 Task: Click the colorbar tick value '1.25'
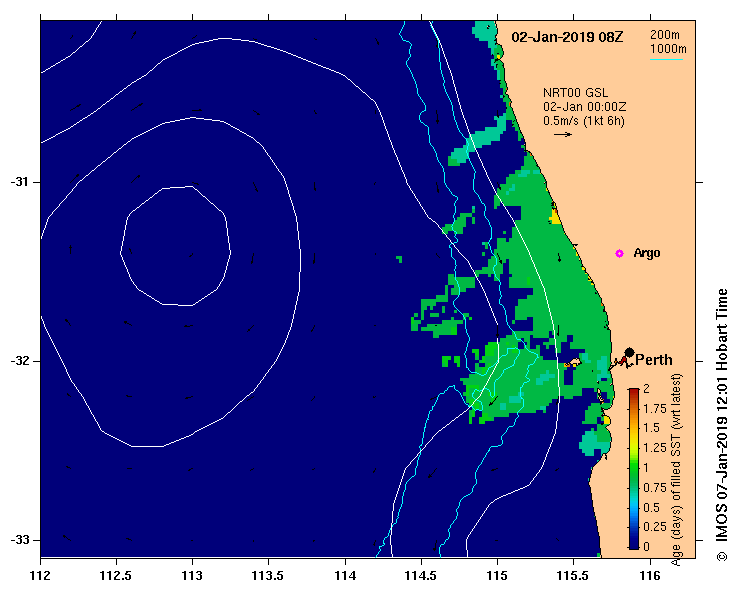tap(655, 448)
